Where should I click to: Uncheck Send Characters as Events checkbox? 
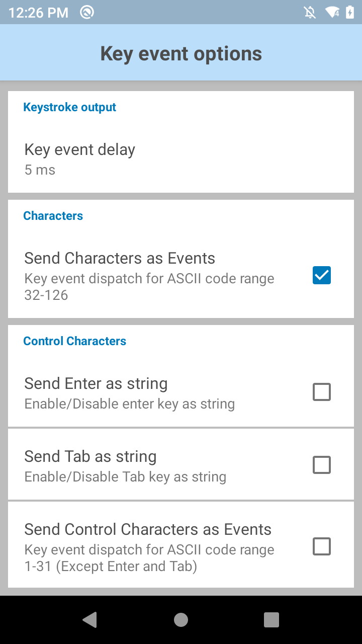pos(322,275)
